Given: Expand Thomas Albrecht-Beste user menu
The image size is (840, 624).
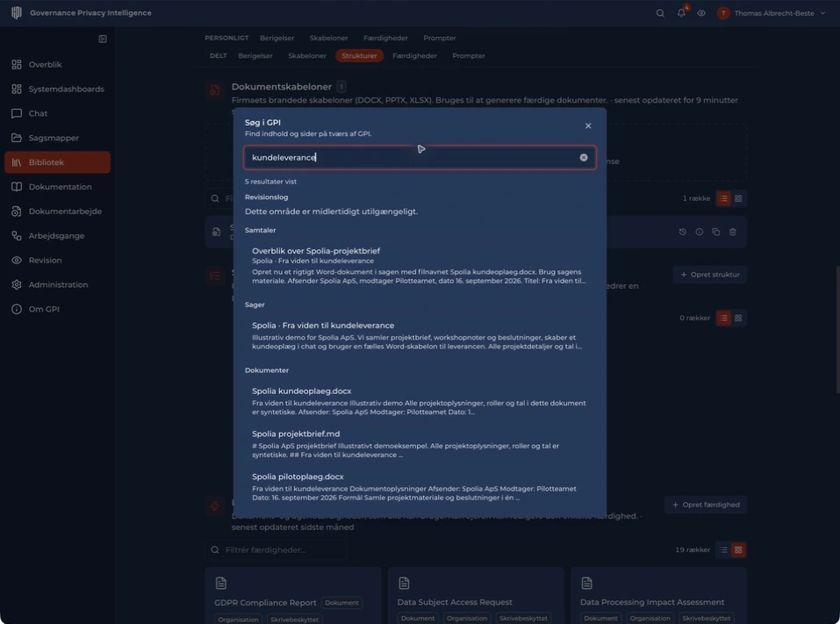Looking at the screenshot, I should click(x=772, y=13).
